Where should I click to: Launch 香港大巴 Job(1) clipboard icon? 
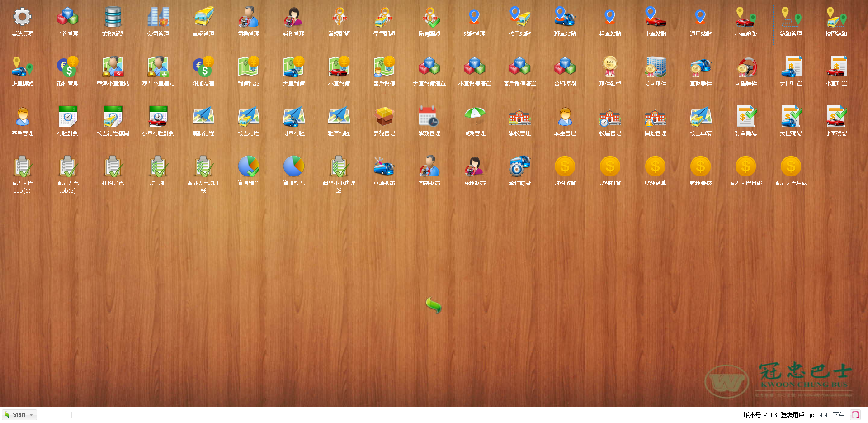[22, 166]
